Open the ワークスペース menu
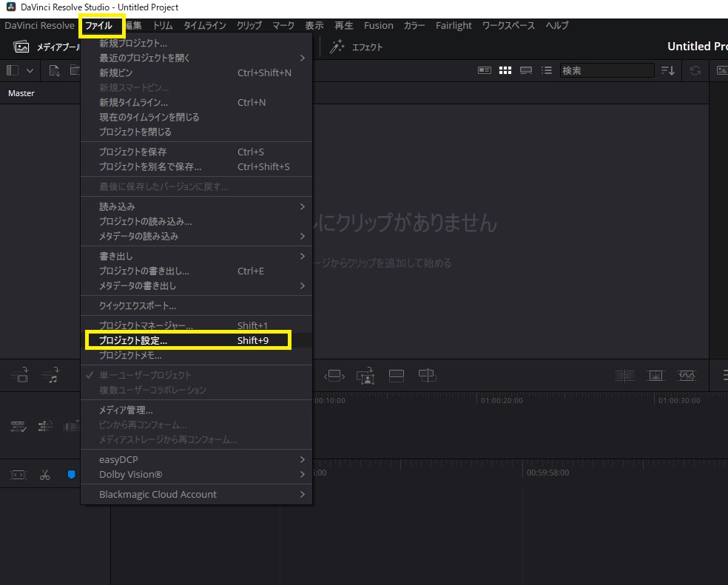This screenshot has width=728, height=585. [508, 26]
